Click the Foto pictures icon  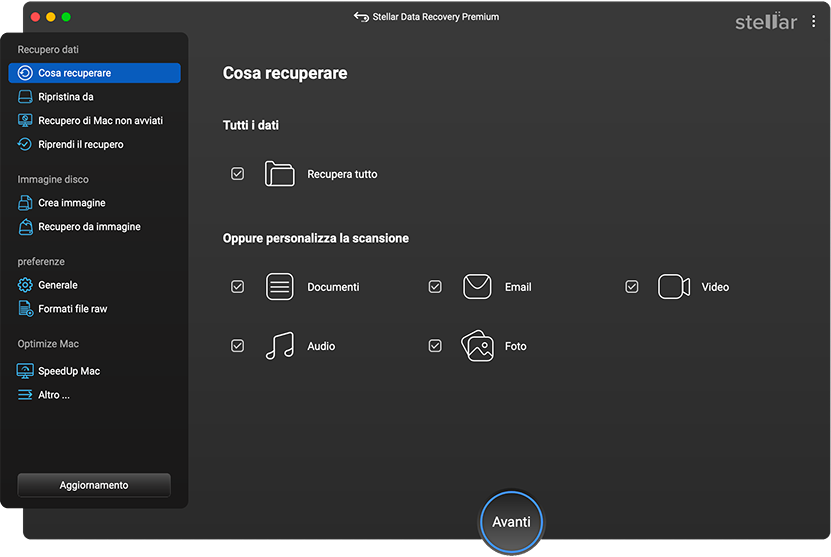(x=477, y=346)
